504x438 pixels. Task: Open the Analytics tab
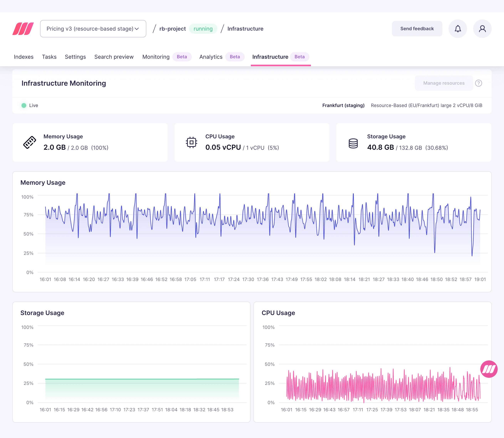(x=211, y=57)
